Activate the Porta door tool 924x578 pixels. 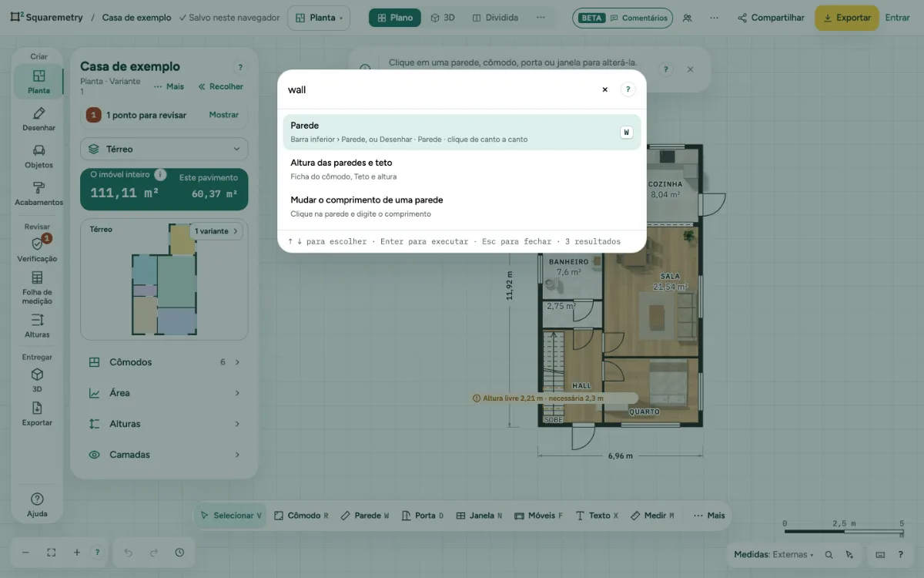pos(423,516)
